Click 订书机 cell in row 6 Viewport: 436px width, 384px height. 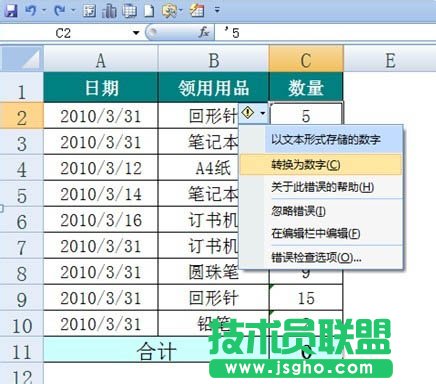coord(199,220)
